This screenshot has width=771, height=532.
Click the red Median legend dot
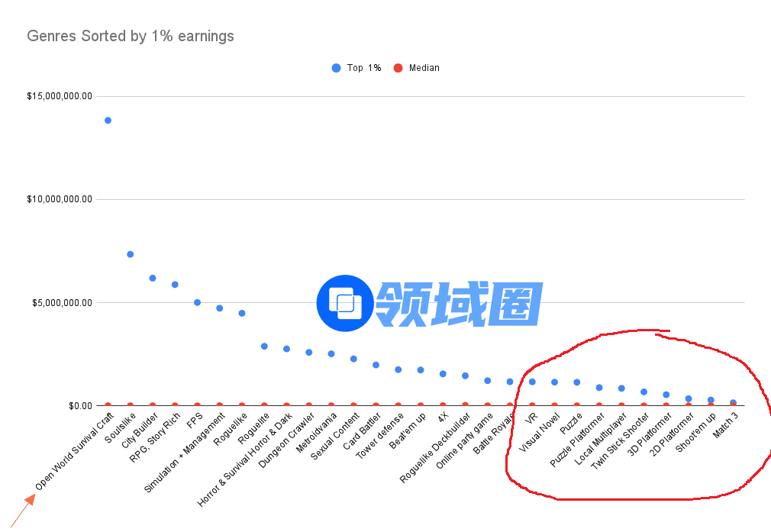pyautogui.click(x=398, y=68)
